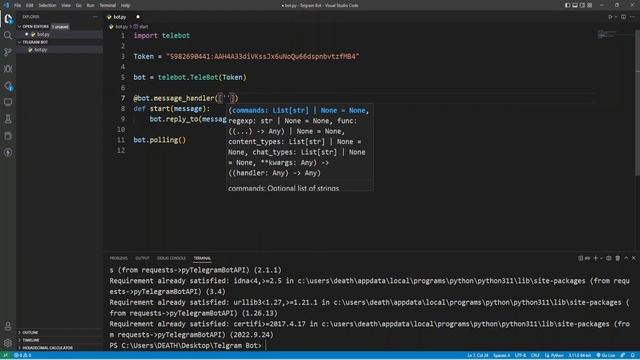Click bot.py in the breadcrumb path
The image size is (640, 360).
(x=119, y=27)
